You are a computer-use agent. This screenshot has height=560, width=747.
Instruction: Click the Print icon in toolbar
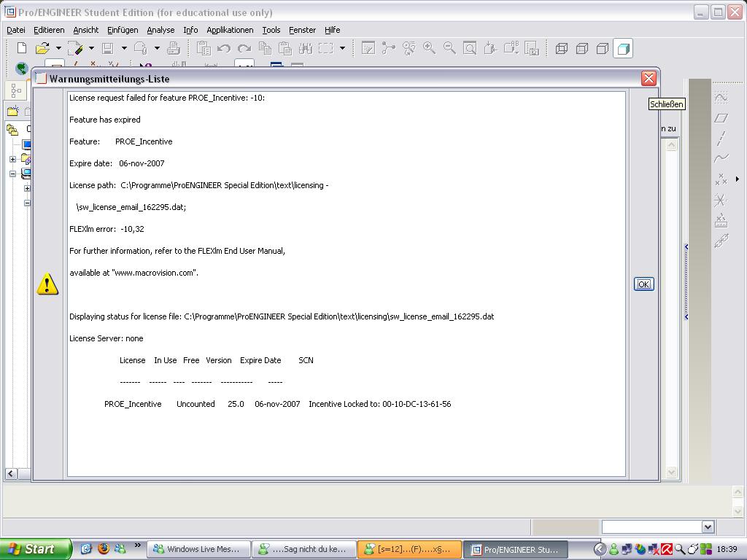pyautogui.click(x=174, y=48)
